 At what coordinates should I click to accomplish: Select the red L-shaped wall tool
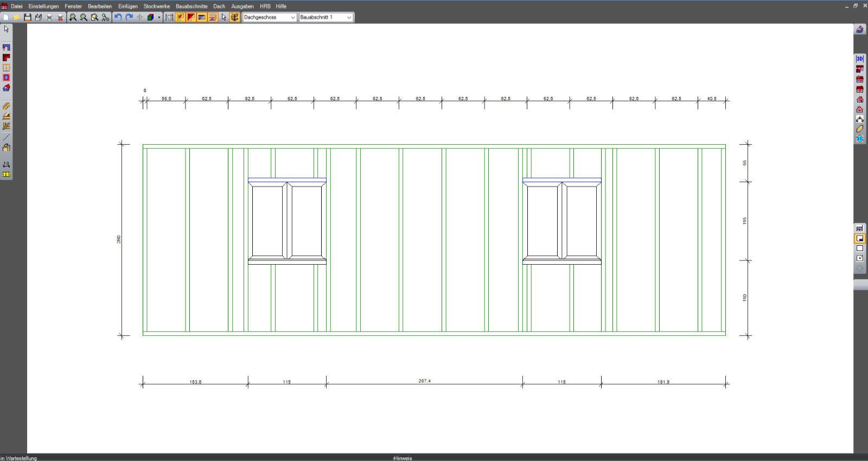click(x=7, y=57)
